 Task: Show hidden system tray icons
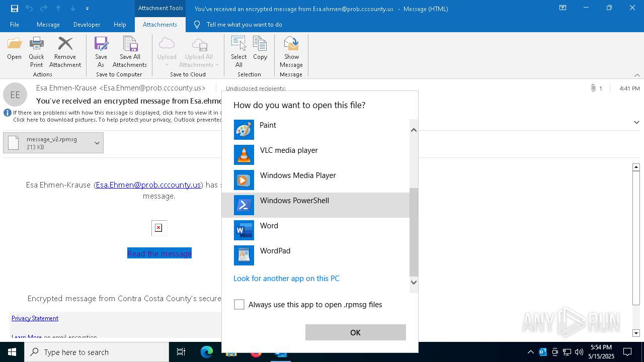(531, 352)
